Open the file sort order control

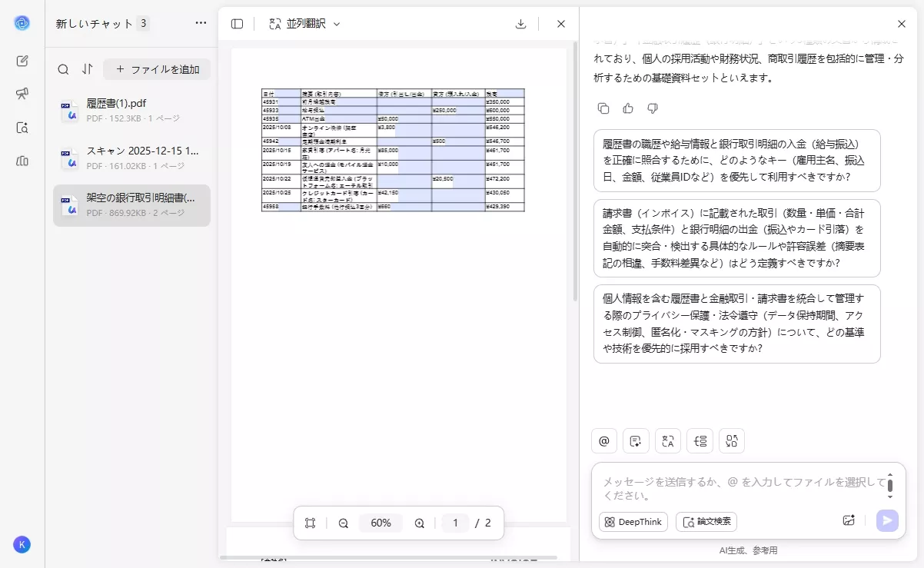click(x=88, y=69)
